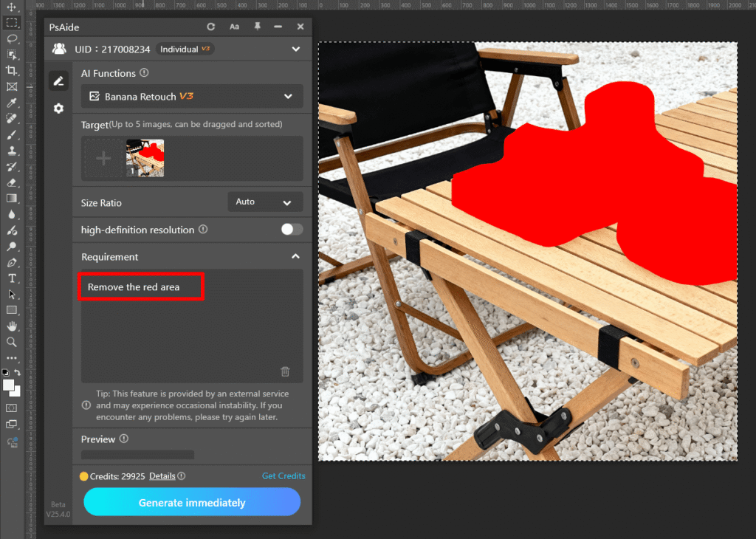Click the Generate immediately button

coord(192,502)
